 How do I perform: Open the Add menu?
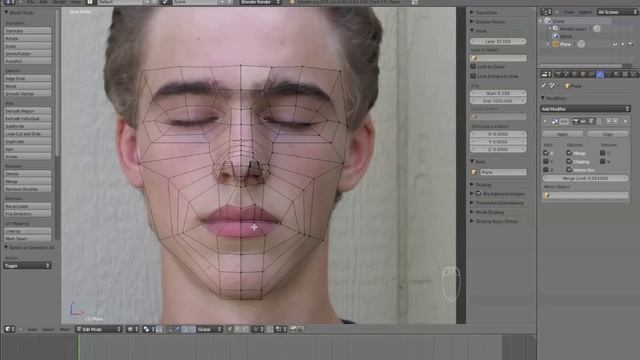click(43, 2)
